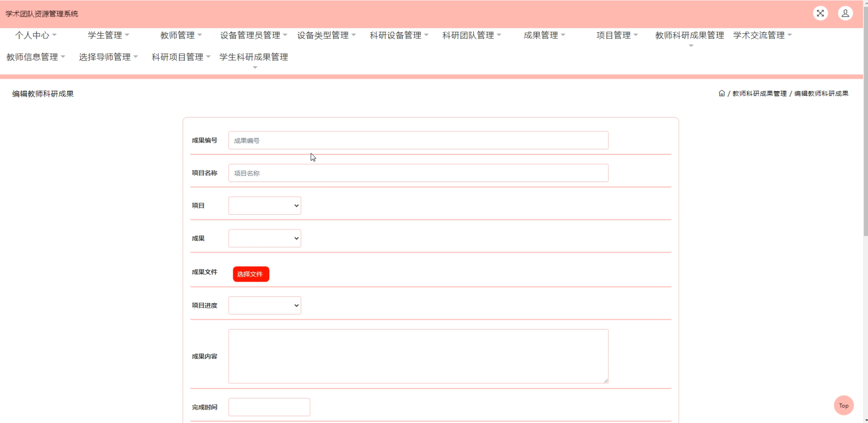The image size is (868, 423).
Task: Click the 成果内容 text area
Action: (x=418, y=356)
